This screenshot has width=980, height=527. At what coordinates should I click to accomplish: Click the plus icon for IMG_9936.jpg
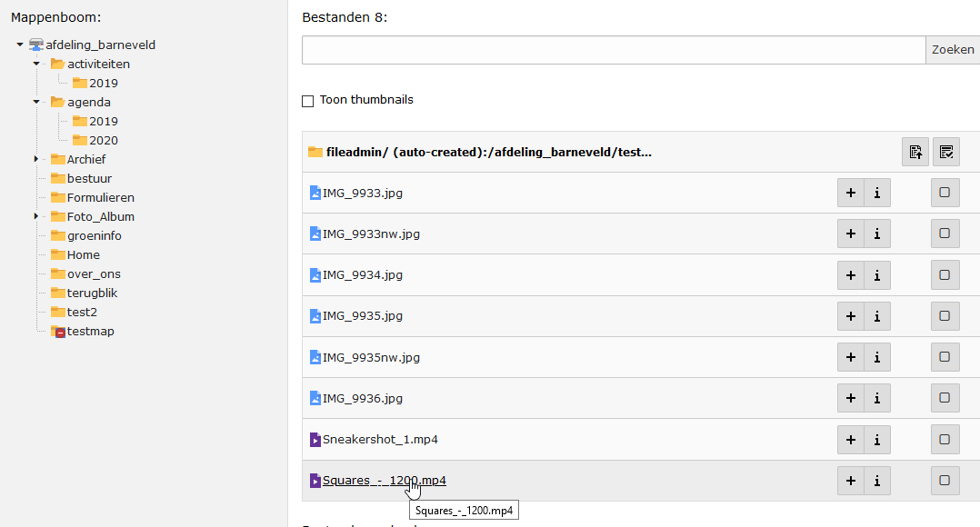pos(851,398)
